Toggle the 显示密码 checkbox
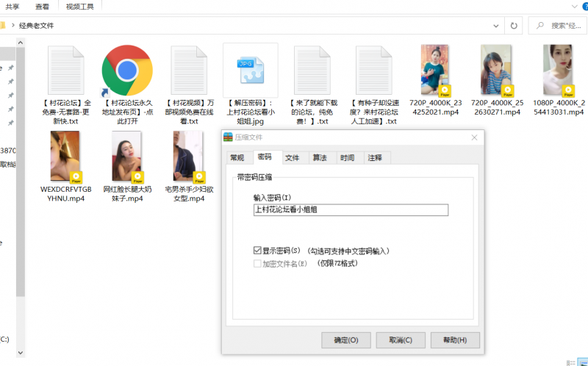 (x=257, y=251)
